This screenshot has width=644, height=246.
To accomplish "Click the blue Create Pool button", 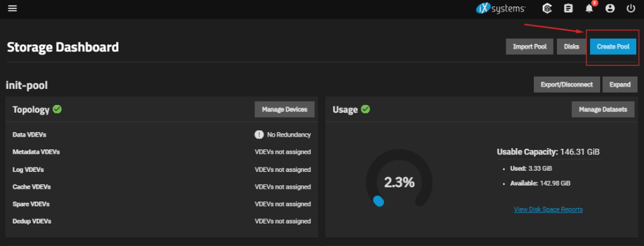I will (613, 46).
